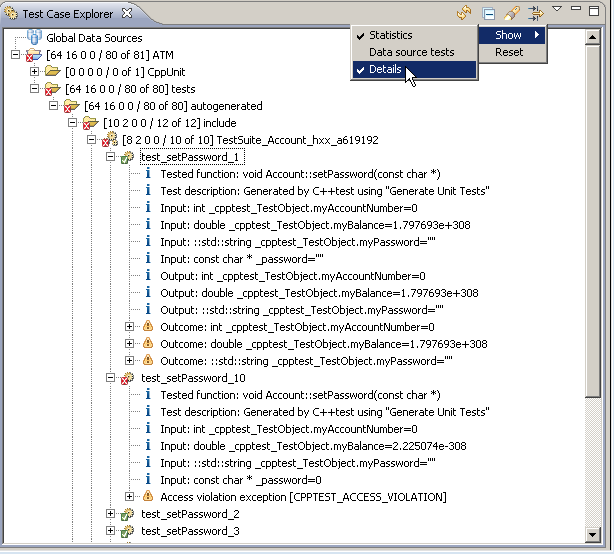The image size is (614, 554).
Task: Minimize the Test Case Explorer view
Action: click(x=576, y=8)
